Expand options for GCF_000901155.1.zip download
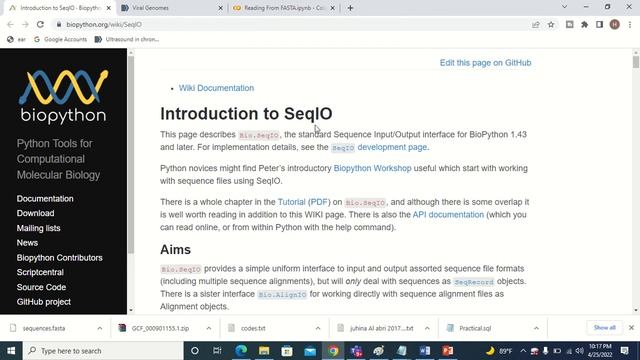The image size is (640, 360). click(209, 328)
